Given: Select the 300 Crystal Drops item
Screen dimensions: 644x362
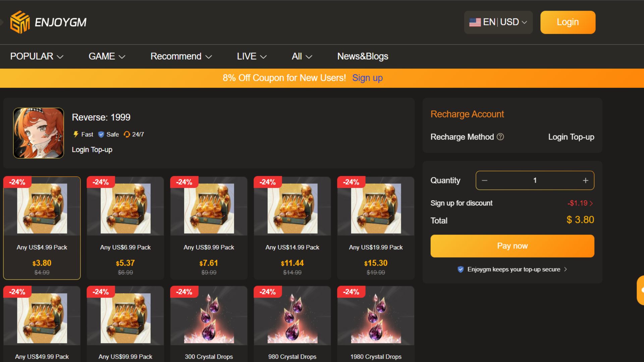Looking at the screenshot, I should click(x=209, y=323).
